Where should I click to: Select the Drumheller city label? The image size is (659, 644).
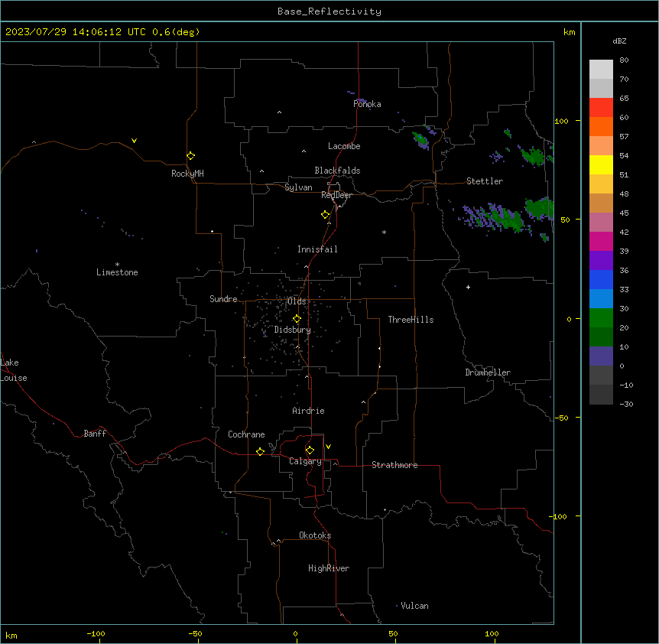(x=488, y=372)
